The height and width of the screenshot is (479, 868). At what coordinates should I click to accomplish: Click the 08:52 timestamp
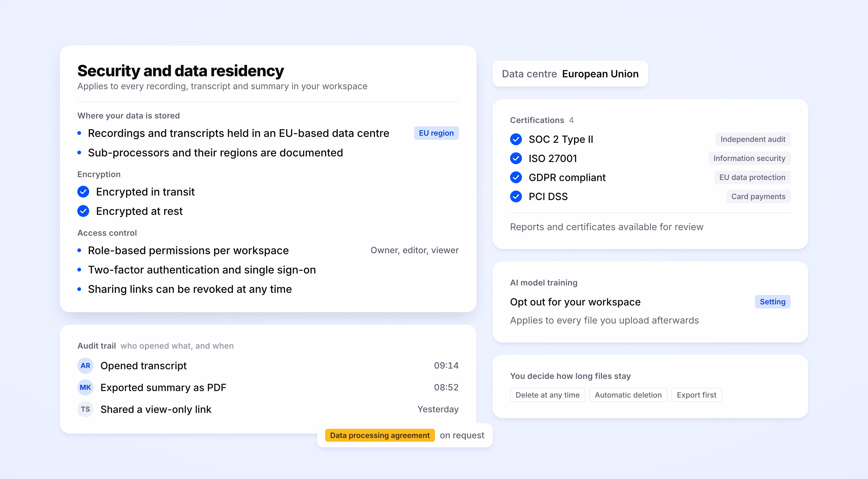446,388
